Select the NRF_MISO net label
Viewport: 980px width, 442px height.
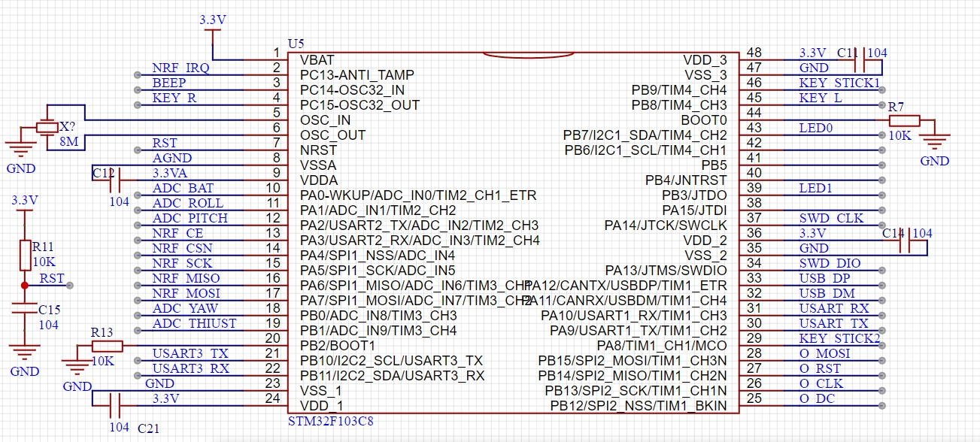tap(186, 278)
